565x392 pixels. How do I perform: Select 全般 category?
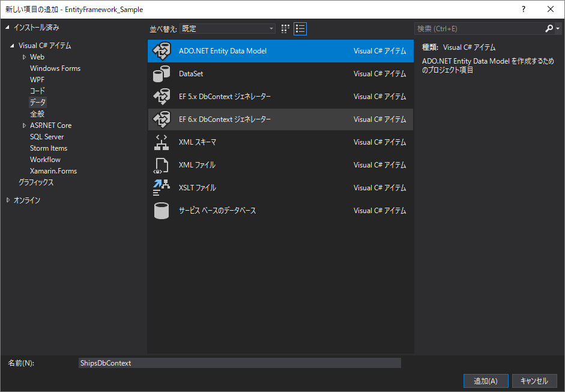[37, 114]
